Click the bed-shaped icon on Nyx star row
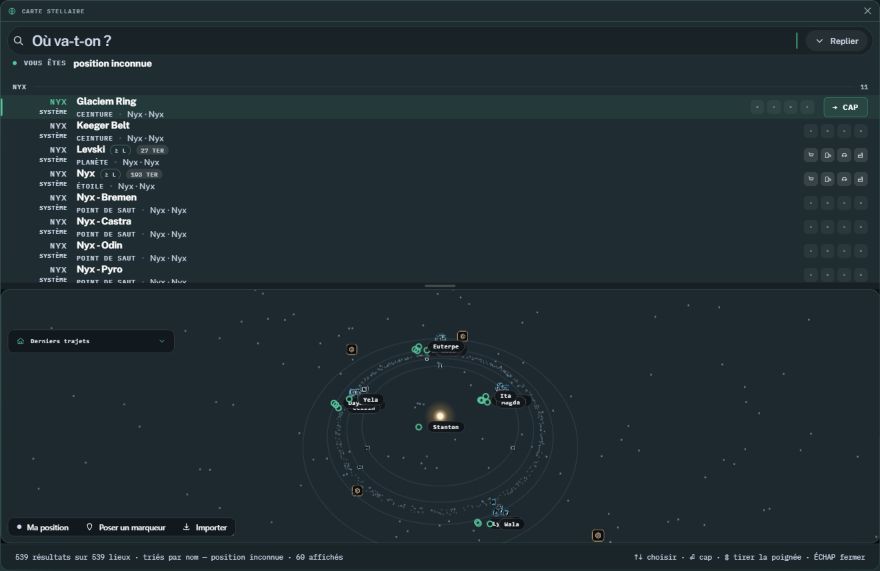 [860, 179]
